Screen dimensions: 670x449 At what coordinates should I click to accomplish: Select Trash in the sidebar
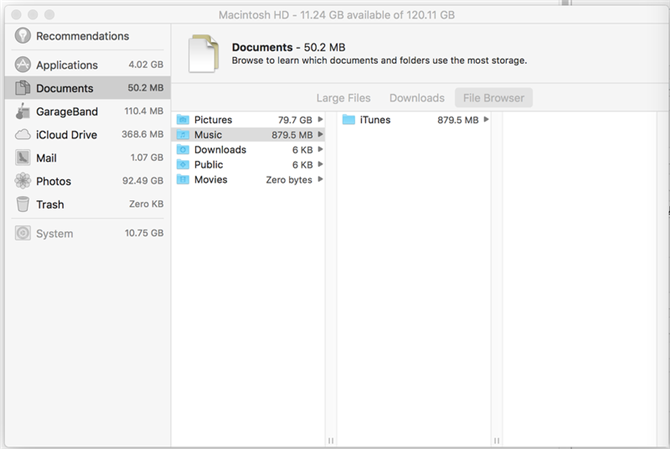(88, 204)
